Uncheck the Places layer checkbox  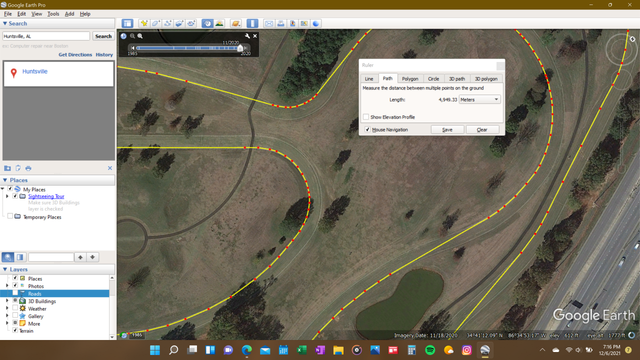[x=15, y=278]
